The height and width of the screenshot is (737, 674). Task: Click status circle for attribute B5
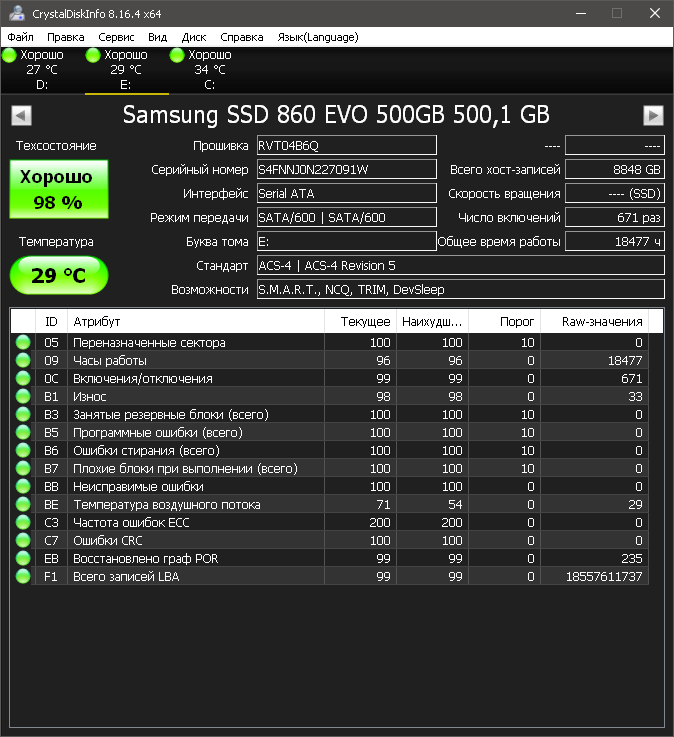point(23,432)
